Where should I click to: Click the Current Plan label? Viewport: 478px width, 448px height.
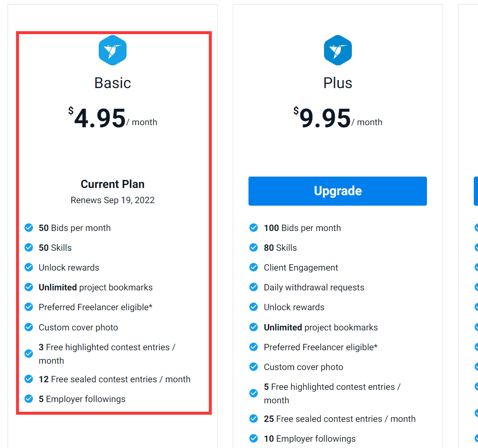click(x=113, y=184)
